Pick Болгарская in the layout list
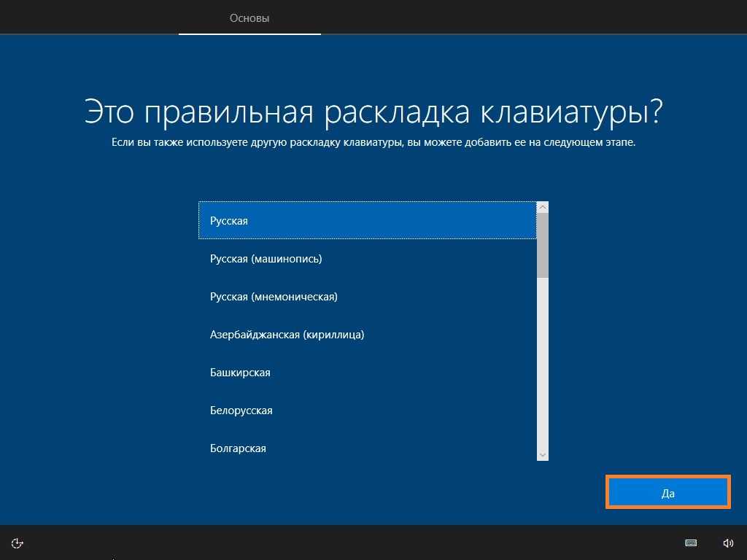 click(x=368, y=447)
